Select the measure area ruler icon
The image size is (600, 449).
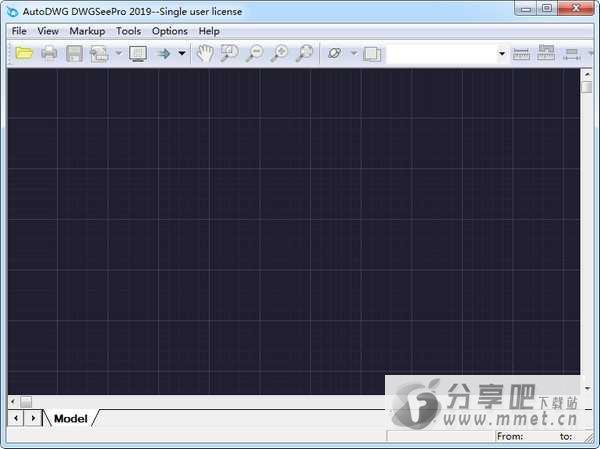pyautogui.click(x=546, y=53)
